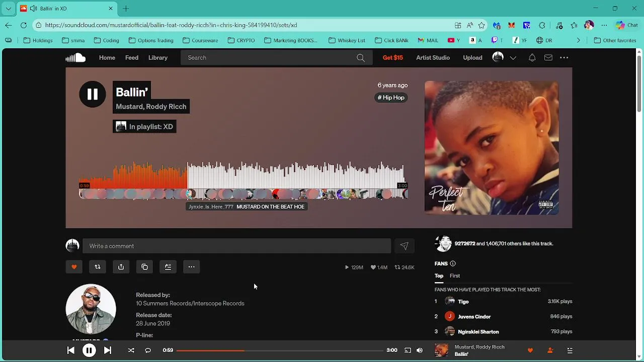Toggle like heart in the player bar
This screenshot has width=644, height=362.
point(530,350)
